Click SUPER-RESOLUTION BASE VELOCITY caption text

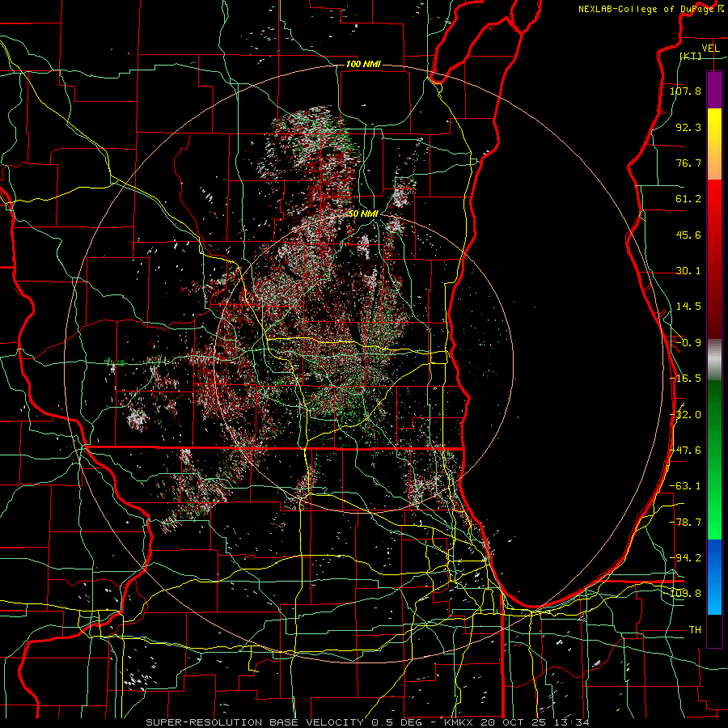[255, 722]
